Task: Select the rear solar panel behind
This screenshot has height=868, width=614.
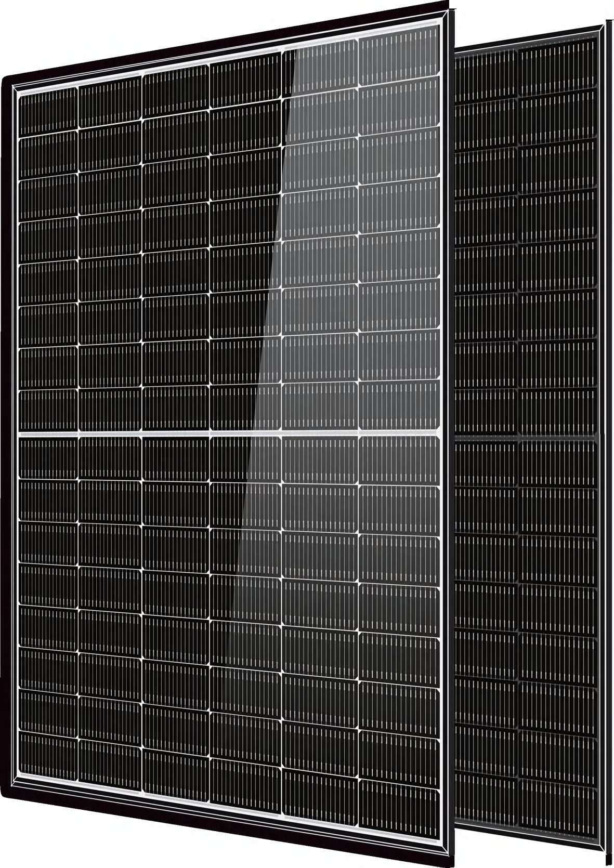Action: (x=533, y=437)
